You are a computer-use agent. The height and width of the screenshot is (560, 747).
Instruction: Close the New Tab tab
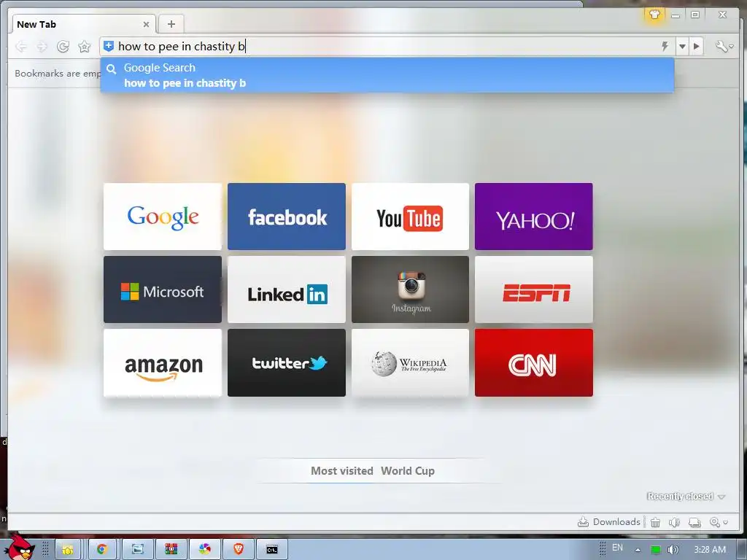pos(146,24)
